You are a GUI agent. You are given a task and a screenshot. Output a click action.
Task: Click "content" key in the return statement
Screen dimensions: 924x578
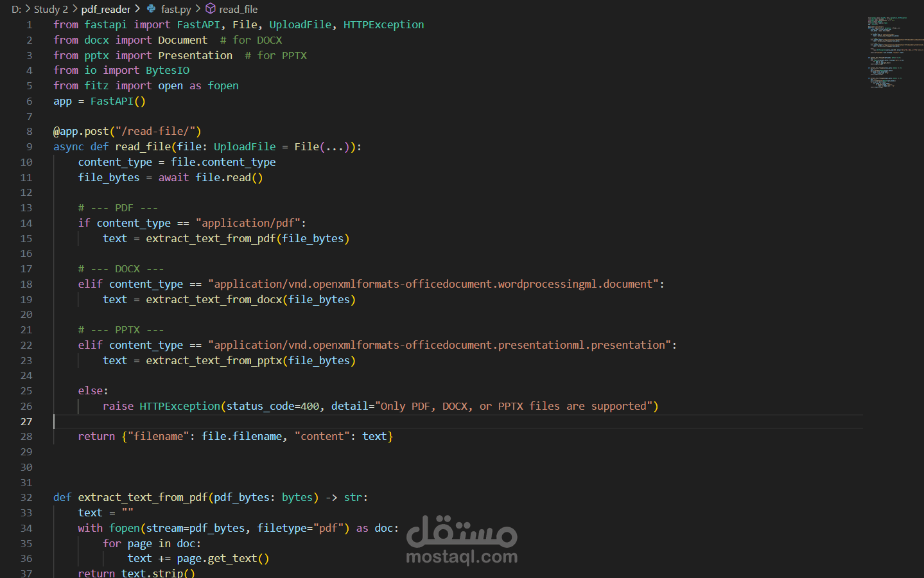pos(322,436)
